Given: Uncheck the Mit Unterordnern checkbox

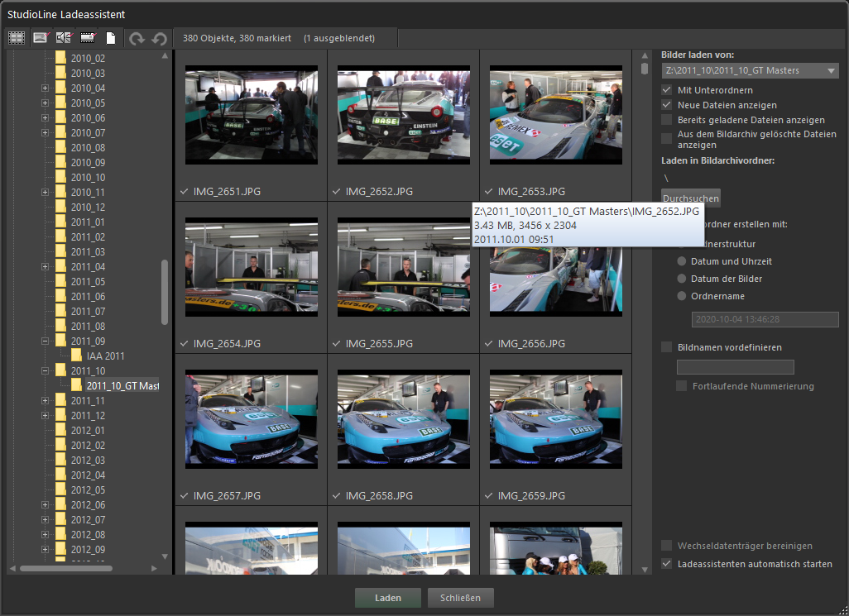Looking at the screenshot, I should [x=667, y=89].
